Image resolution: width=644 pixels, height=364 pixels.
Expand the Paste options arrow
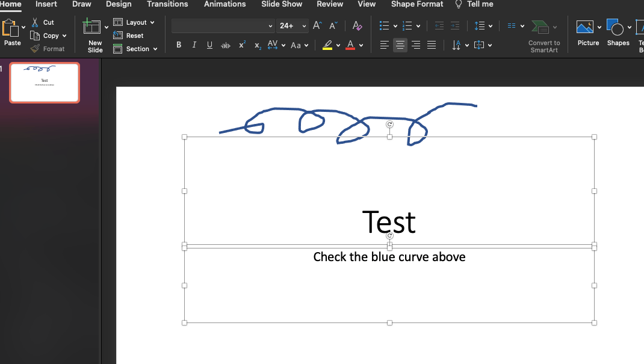click(23, 27)
